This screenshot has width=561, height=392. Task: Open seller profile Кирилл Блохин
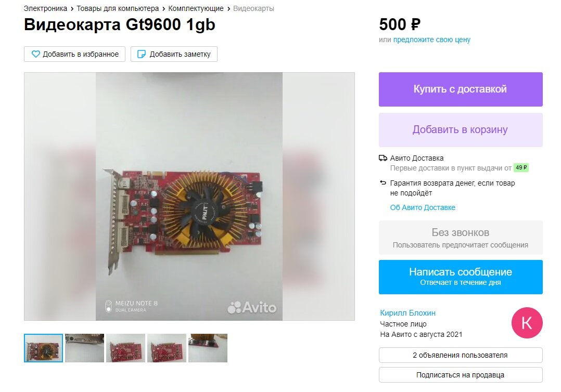[x=408, y=313]
